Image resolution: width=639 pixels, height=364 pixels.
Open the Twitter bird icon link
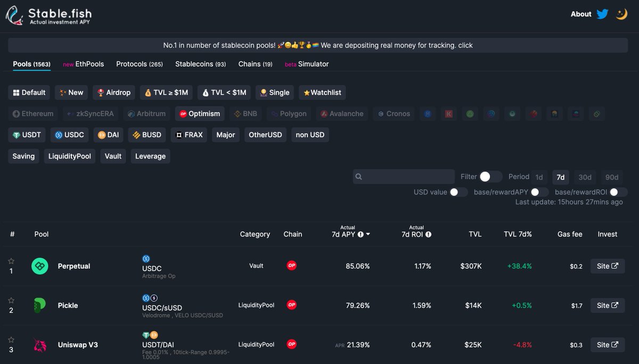pos(602,14)
